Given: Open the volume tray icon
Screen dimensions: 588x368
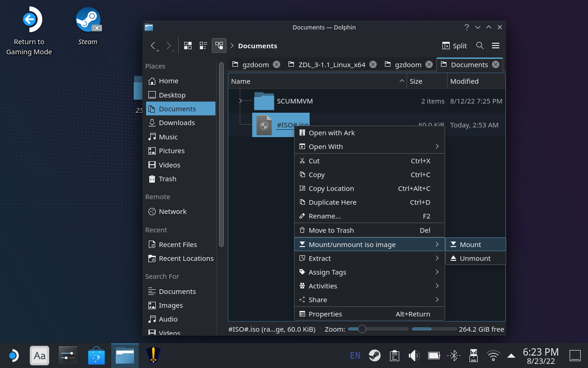Looking at the screenshot, I should pos(414,355).
